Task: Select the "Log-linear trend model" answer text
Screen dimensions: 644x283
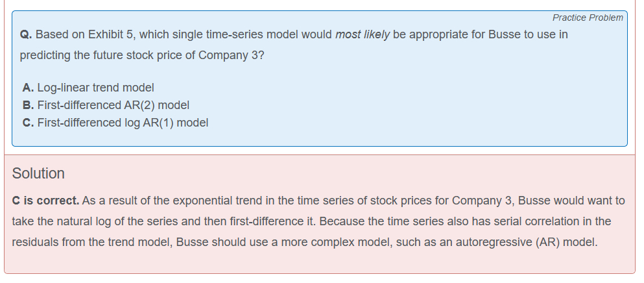Action: click(x=95, y=87)
